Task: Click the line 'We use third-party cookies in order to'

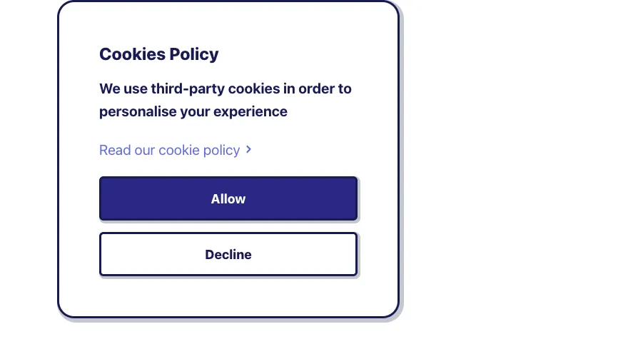Action: point(225,89)
